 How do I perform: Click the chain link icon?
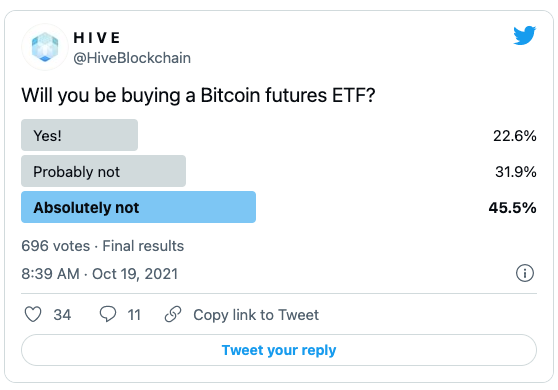(173, 314)
